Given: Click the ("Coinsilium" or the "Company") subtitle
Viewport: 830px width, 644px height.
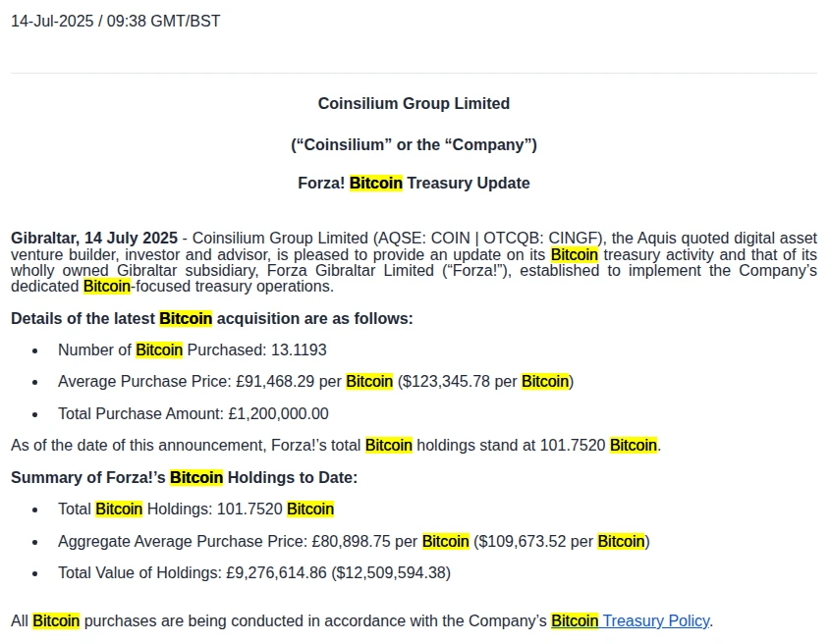Looking at the screenshot, I should click(x=414, y=144).
